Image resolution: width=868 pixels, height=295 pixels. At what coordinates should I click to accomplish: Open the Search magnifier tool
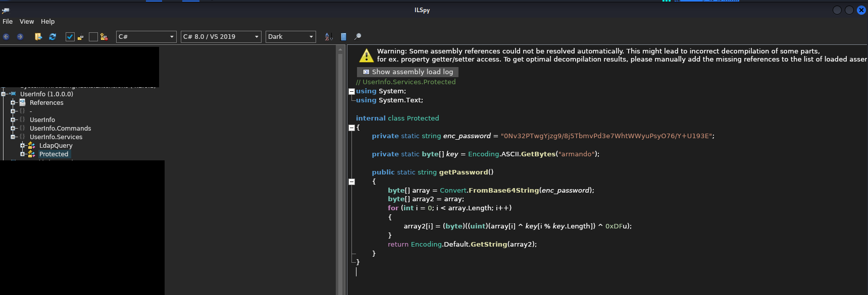click(358, 37)
